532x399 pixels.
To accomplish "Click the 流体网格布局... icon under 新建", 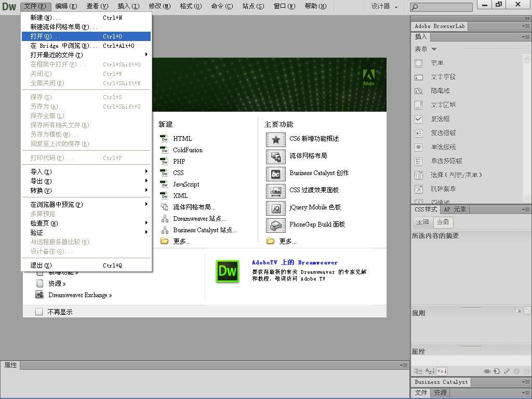I will point(165,207).
